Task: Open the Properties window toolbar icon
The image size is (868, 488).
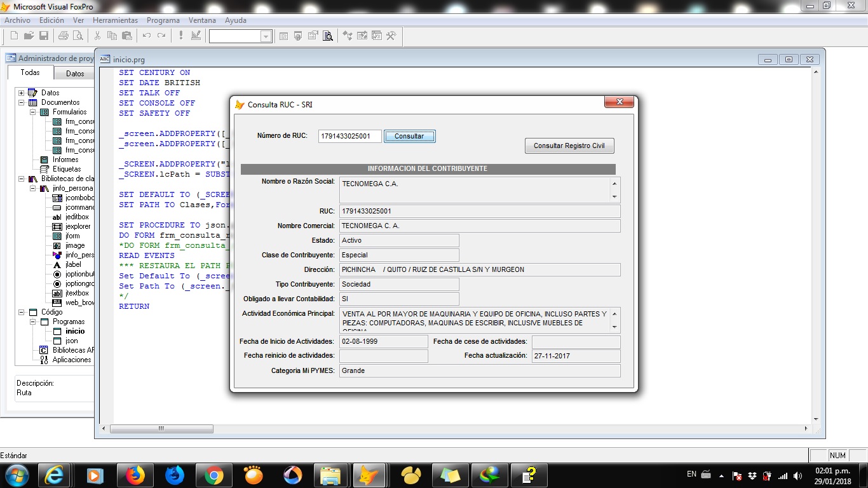Action: tap(313, 36)
